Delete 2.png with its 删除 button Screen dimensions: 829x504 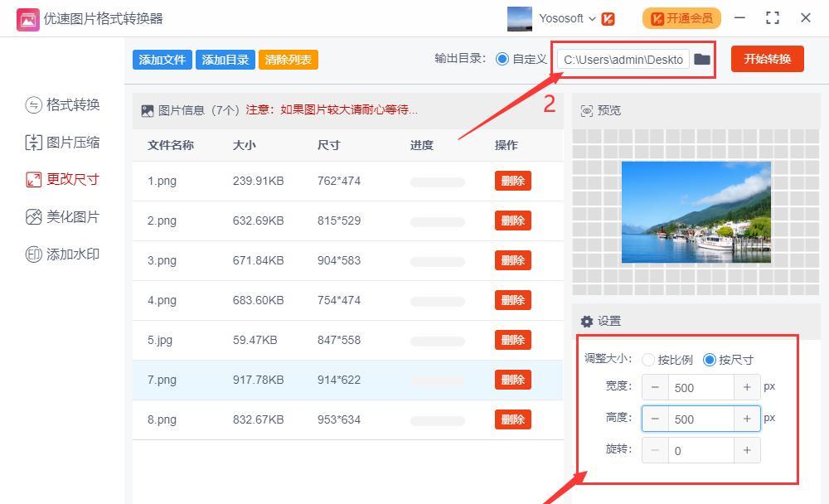(513, 220)
